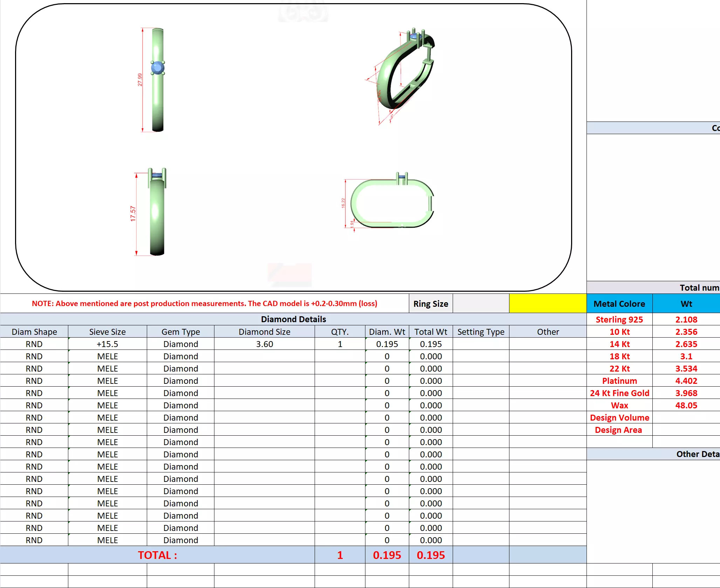Click the top view ring image
Image resolution: width=720 pixels, height=588 pixels.
[x=157, y=80]
